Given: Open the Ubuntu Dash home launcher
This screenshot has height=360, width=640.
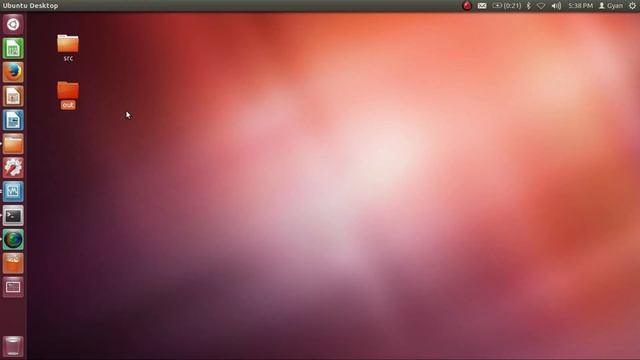Looking at the screenshot, I should tap(13, 24).
